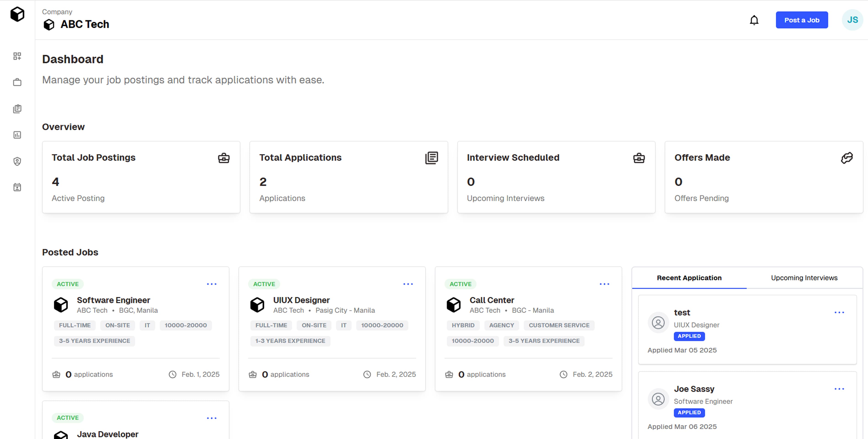Open Software Engineer card options menu
Viewport: 868px width, 439px height.
pos(212,284)
